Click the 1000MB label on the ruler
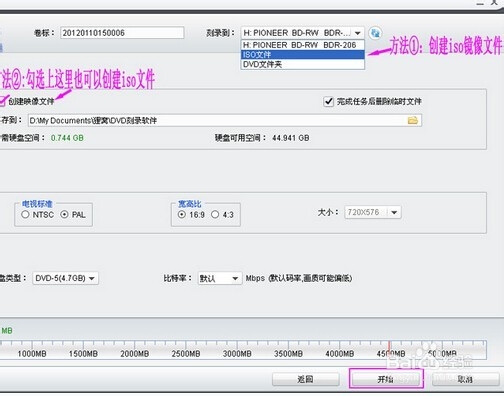Screen dimensions: 504x396 (32, 354)
